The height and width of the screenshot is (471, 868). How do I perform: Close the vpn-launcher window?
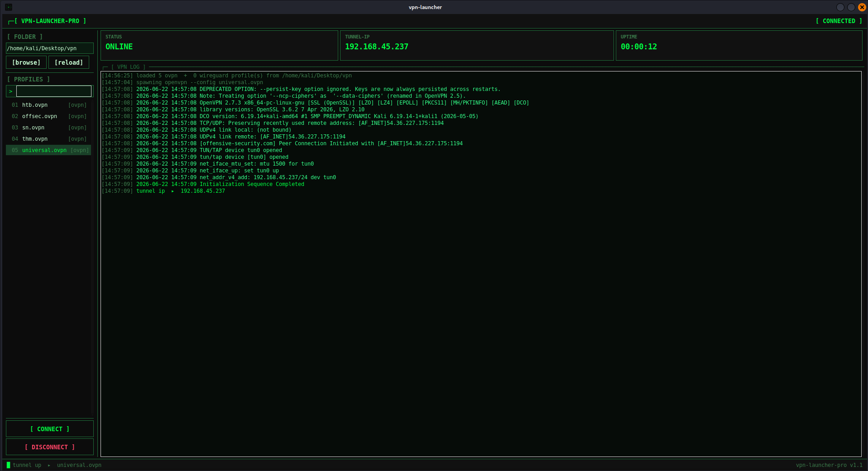pos(862,7)
